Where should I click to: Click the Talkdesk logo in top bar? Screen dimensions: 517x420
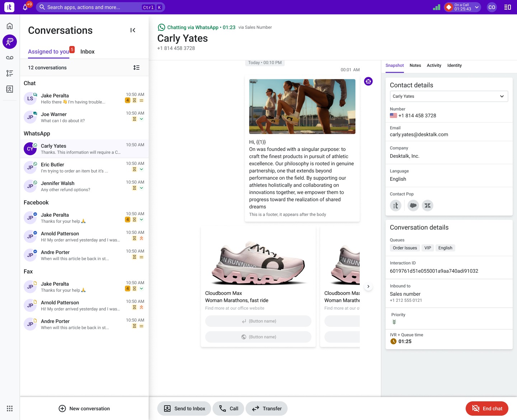(9, 7)
